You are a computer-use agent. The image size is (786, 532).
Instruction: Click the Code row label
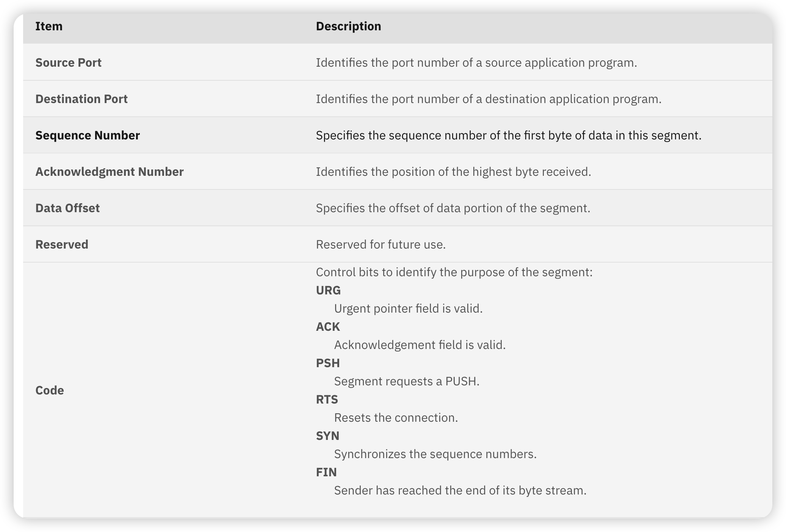point(49,390)
